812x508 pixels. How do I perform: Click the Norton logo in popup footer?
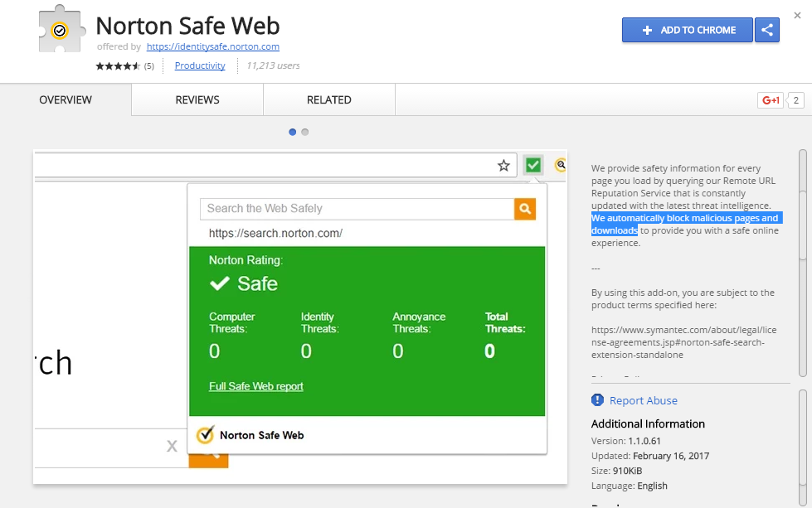(x=205, y=435)
